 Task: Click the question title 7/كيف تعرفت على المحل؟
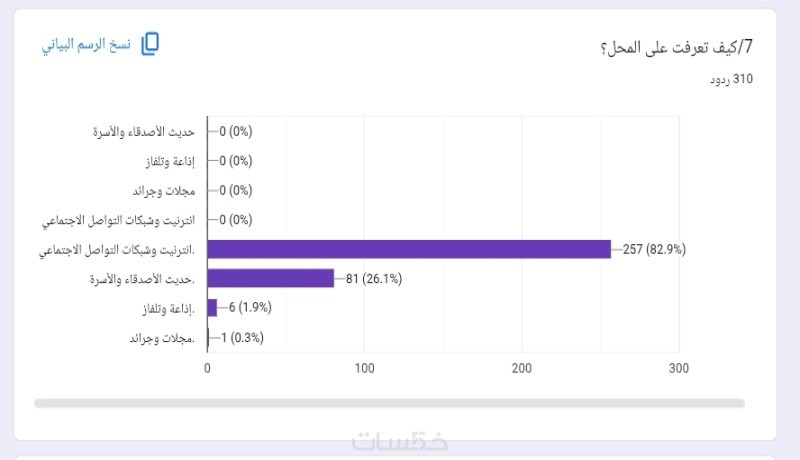click(x=677, y=47)
